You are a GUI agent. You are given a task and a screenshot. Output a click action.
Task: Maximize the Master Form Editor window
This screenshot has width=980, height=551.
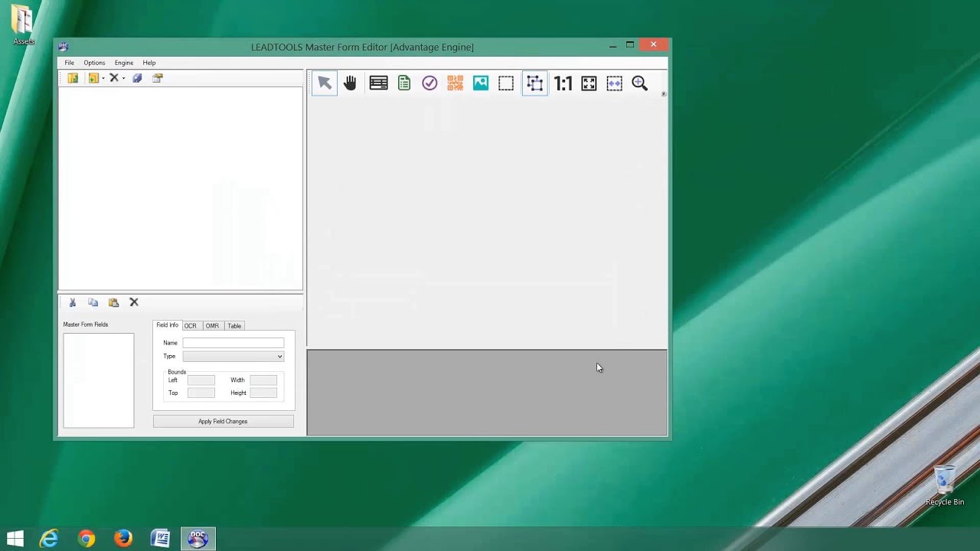[630, 45]
